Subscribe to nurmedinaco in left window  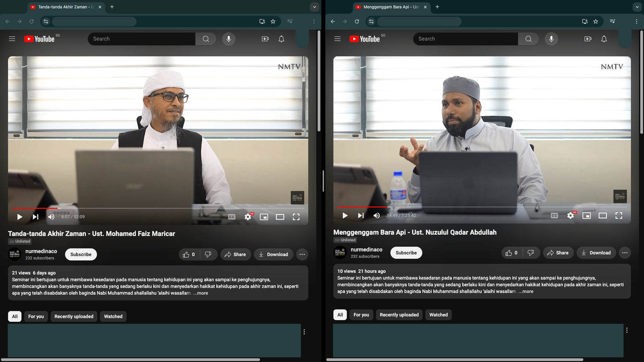click(x=81, y=254)
